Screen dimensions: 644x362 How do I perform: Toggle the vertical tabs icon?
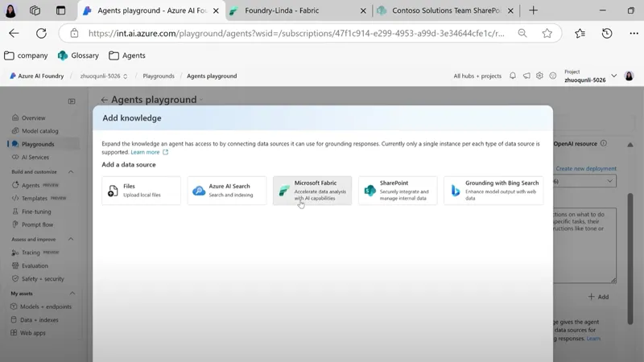point(61,10)
